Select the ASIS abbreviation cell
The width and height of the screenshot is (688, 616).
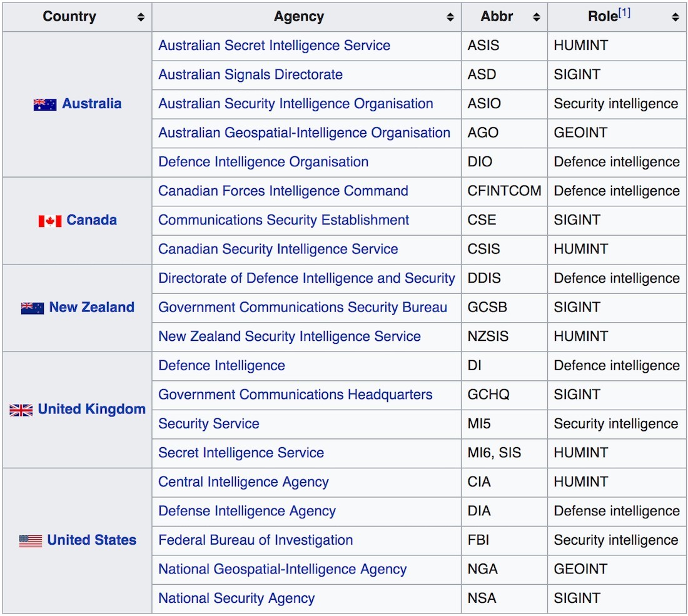(504, 46)
